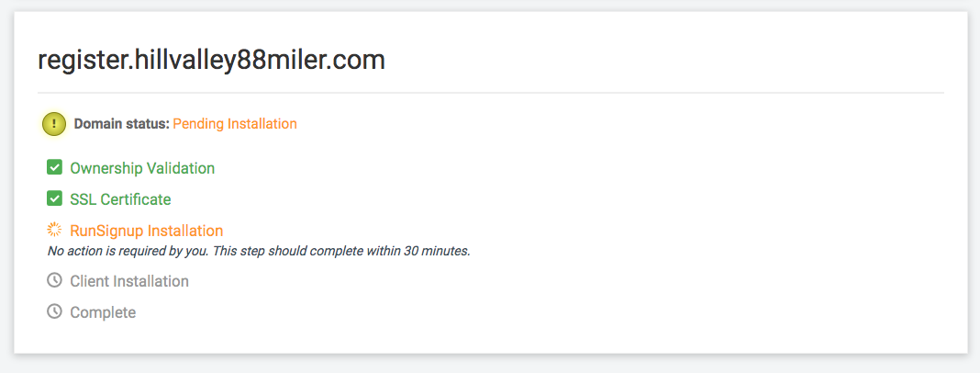Click the orange loading spinner icon

pos(54,230)
